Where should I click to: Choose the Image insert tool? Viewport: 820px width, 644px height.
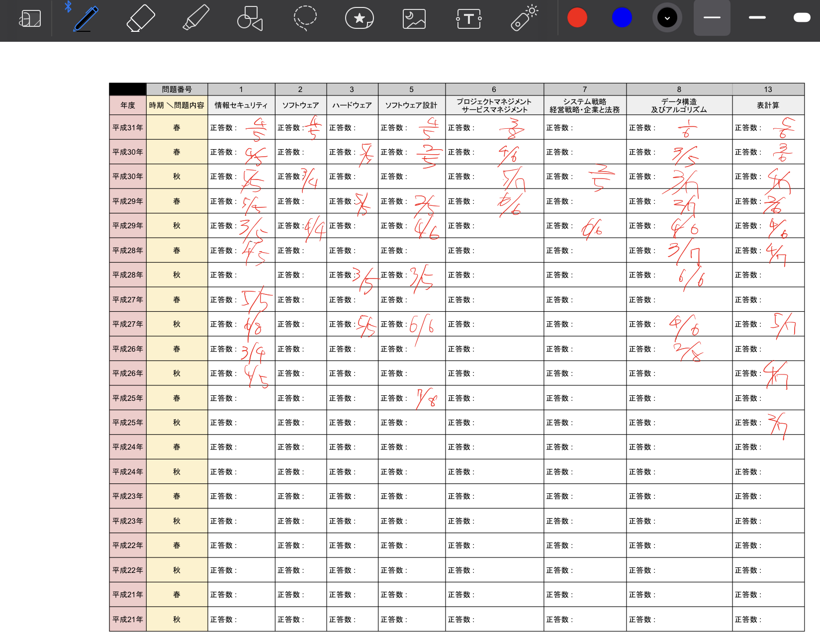[x=414, y=19]
